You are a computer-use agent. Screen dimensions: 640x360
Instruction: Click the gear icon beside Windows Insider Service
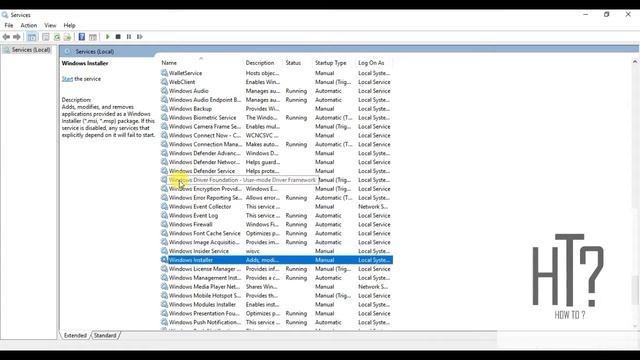pyautogui.click(x=164, y=251)
